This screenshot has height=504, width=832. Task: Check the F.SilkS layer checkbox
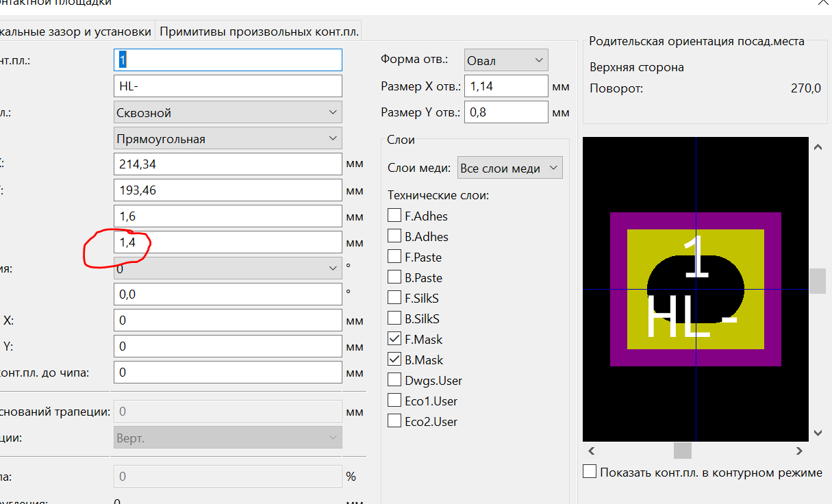point(394,298)
